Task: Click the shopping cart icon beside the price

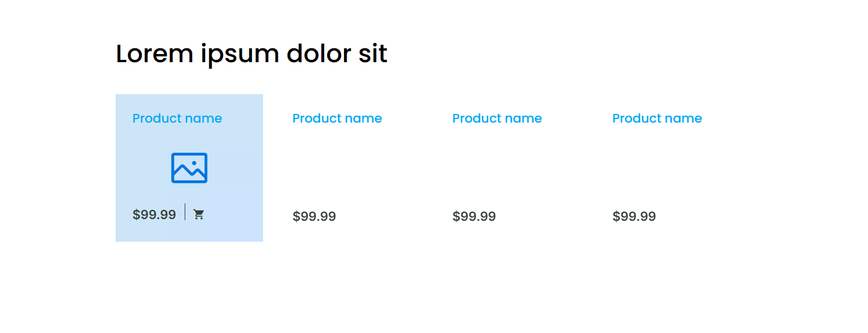Action: click(199, 214)
